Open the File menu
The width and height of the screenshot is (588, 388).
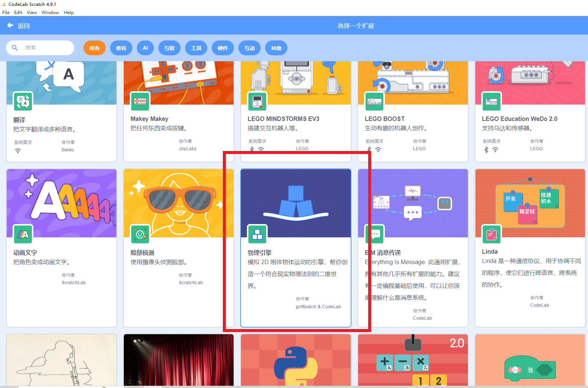coord(6,12)
